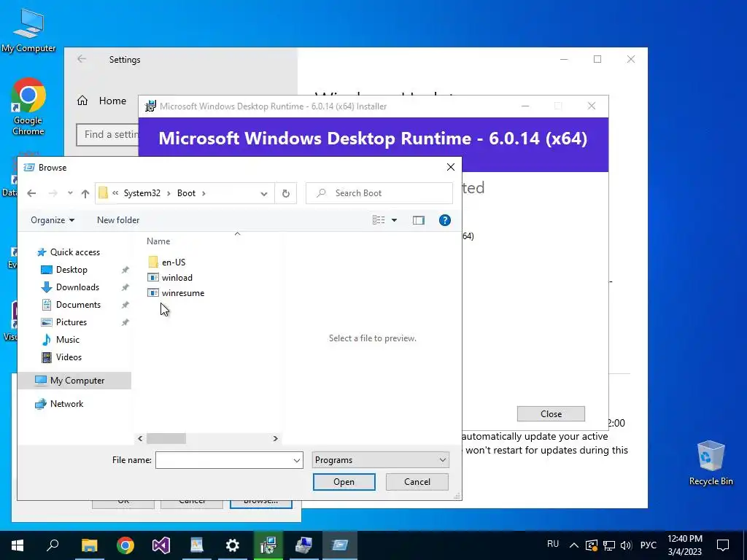The width and height of the screenshot is (747, 560).
Task: Open Recycle Bin desktop icon
Action: pyautogui.click(x=711, y=463)
